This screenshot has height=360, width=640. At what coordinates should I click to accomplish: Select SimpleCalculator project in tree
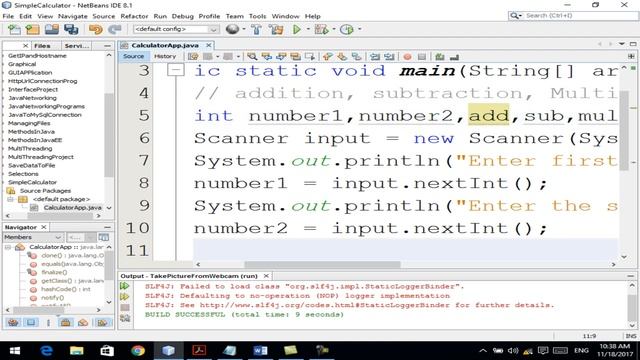[32, 182]
